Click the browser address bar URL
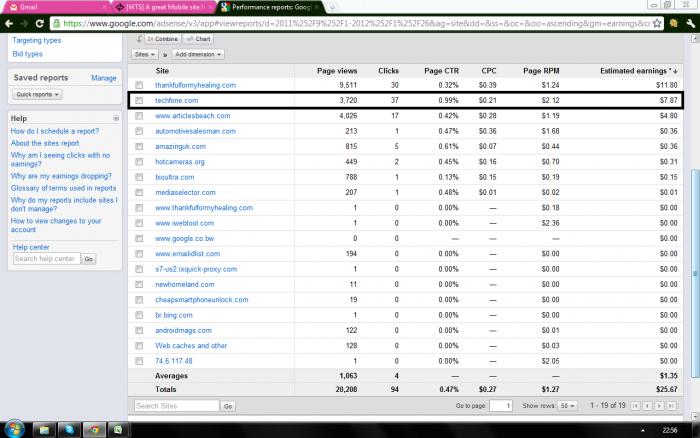The image size is (700, 438). point(356,24)
